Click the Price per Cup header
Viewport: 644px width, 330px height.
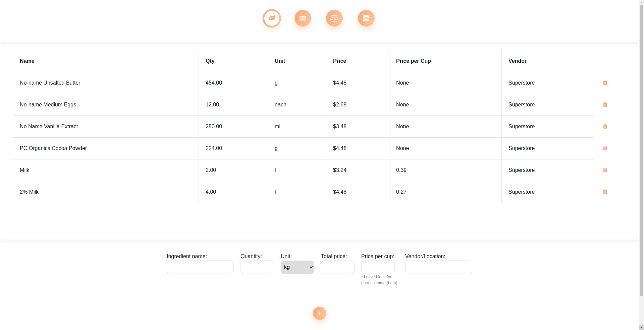point(445,61)
